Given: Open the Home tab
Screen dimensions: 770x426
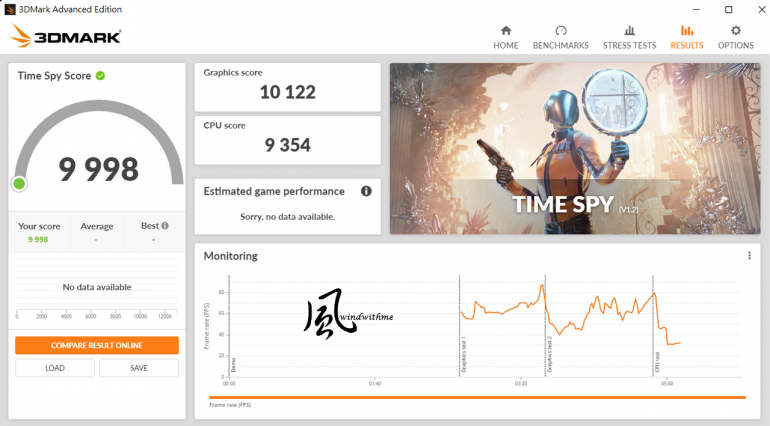Looking at the screenshot, I should 505,38.
